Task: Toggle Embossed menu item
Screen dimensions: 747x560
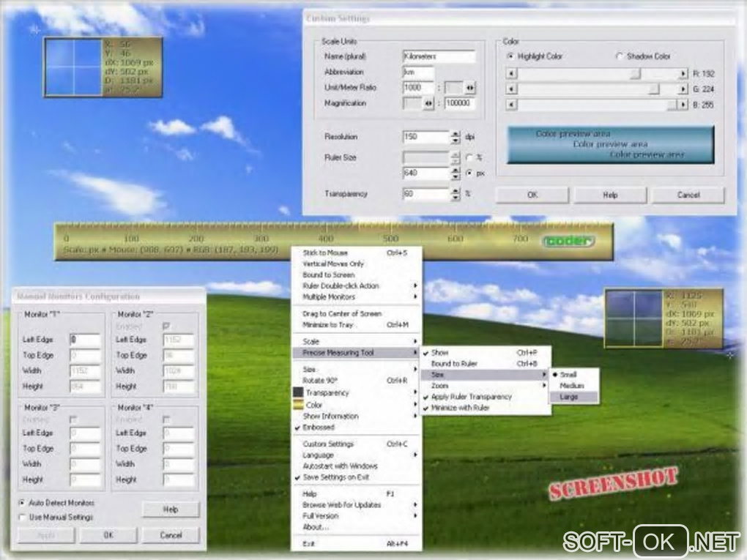Action: [357, 428]
